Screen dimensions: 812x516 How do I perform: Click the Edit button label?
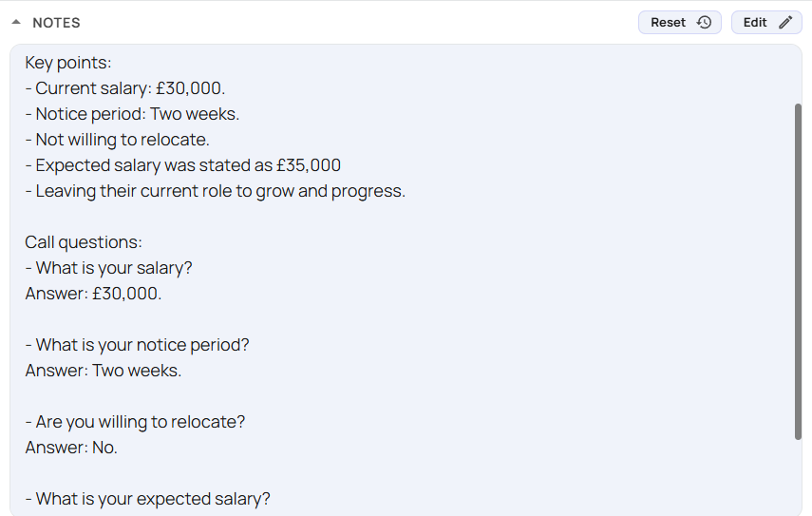click(755, 22)
